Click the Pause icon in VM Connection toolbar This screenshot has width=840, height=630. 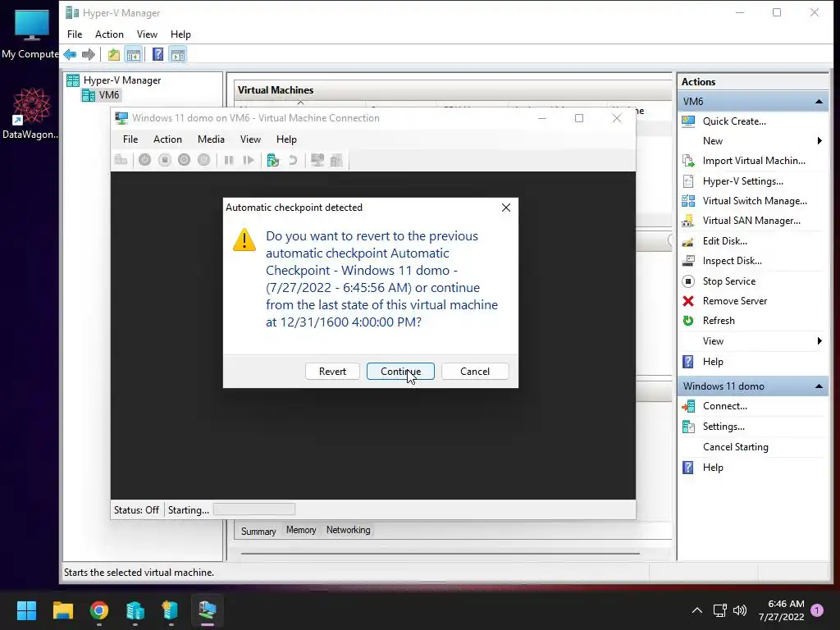pos(229,160)
